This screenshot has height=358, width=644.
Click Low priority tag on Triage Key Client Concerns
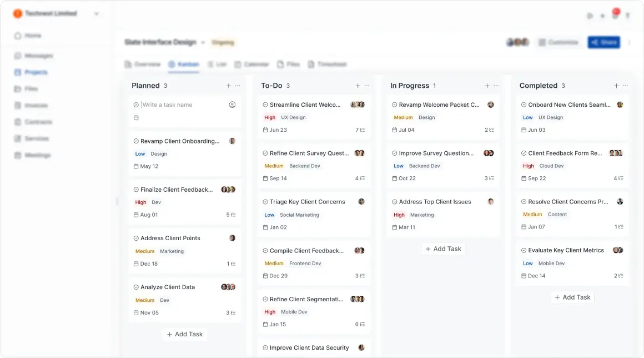click(269, 215)
